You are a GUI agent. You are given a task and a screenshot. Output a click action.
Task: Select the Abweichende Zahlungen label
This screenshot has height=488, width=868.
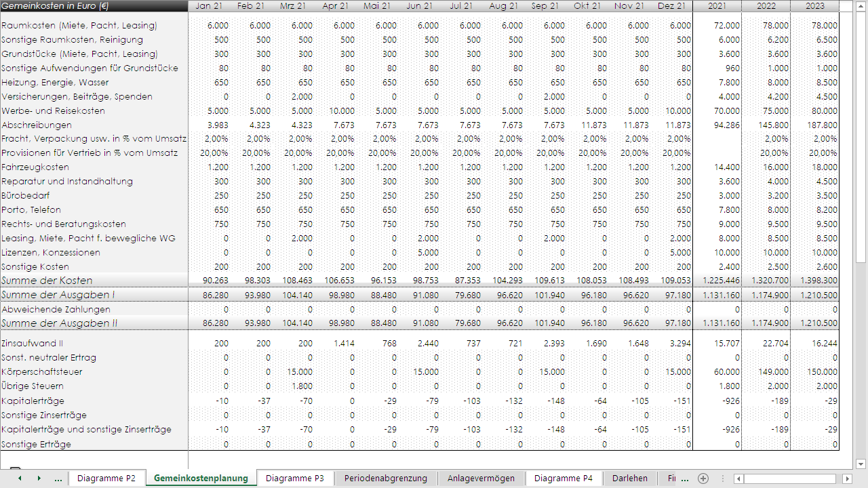pyautogui.click(x=56, y=309)
